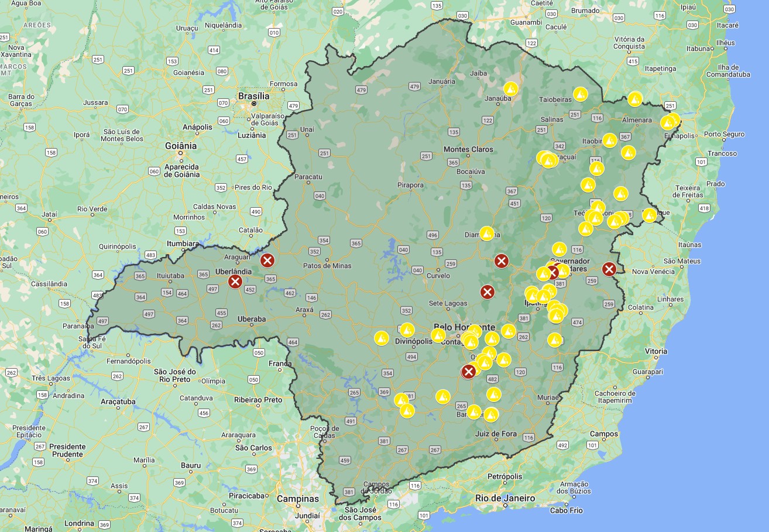Click the Brasília city label
The height and width of the screenshot is (532, 769).
click(253, 96)
